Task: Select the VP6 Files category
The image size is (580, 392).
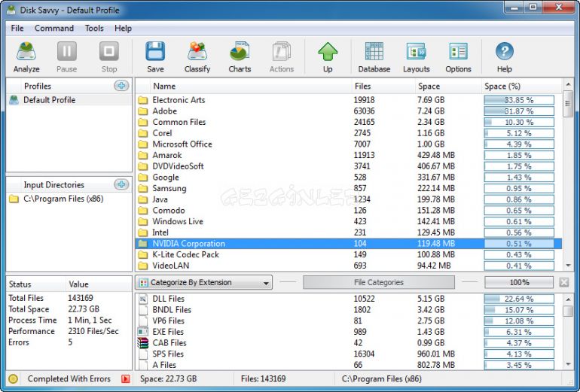Action: click(x=349, y=321)
